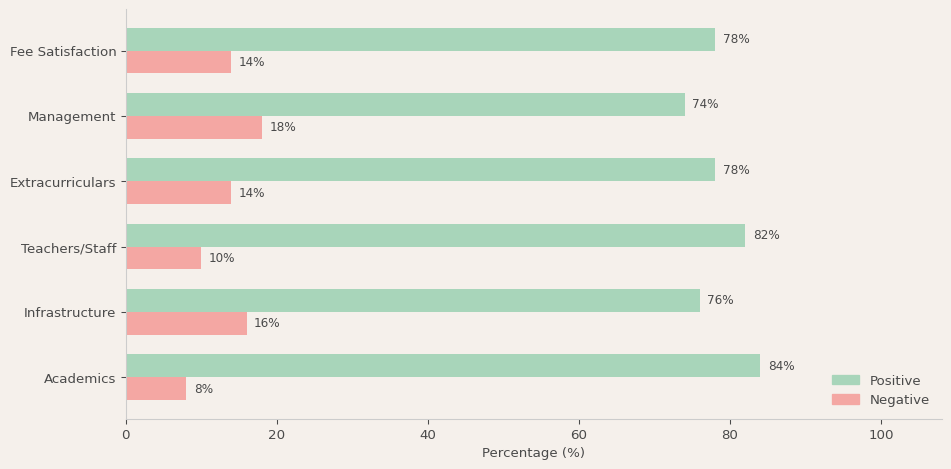This screenshot has width=951, height=469.
Task: Click the Positive legend label
Action: point(895,381)
